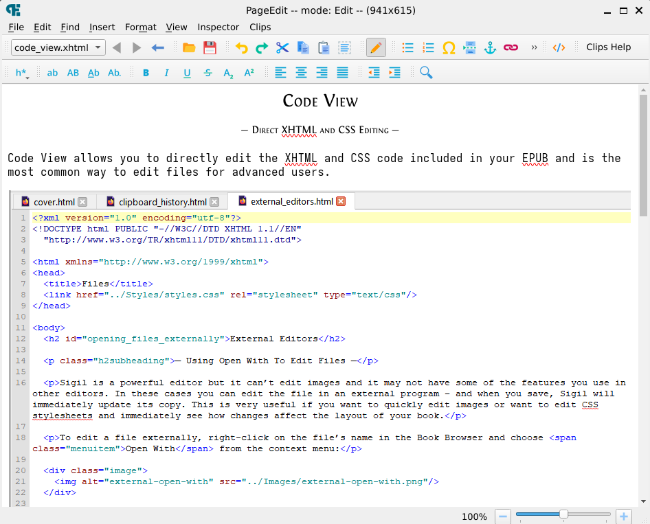Viewport: 650px width, 524px height.
Task: Toggle Edit mode pencil button
Action: (376, 47)
